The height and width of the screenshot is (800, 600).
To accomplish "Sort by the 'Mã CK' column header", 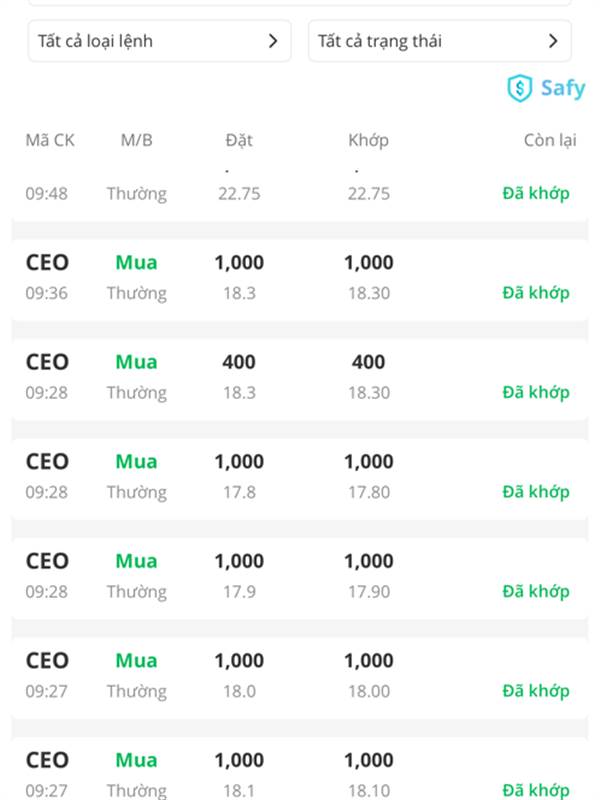I will [x=50, y=140].
